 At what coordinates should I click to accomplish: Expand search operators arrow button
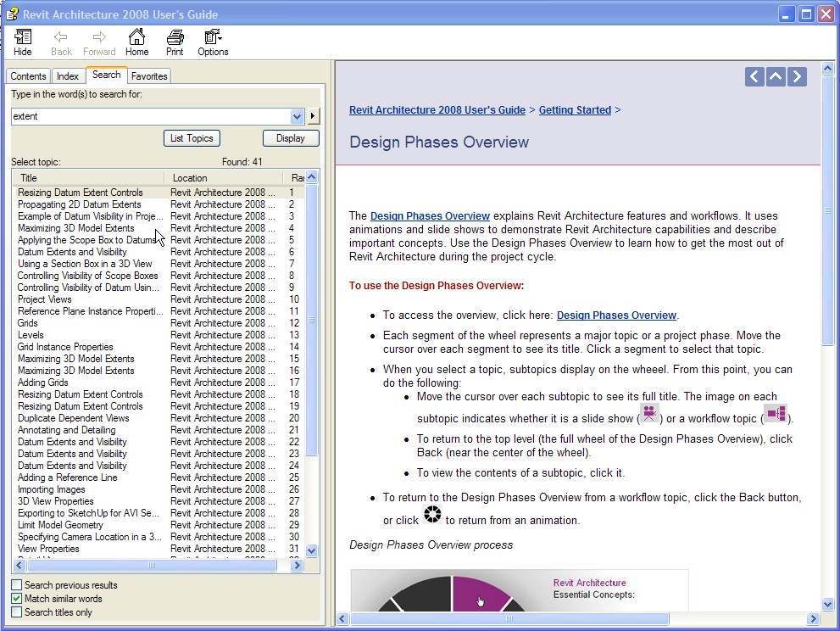(x=314, y=116)
